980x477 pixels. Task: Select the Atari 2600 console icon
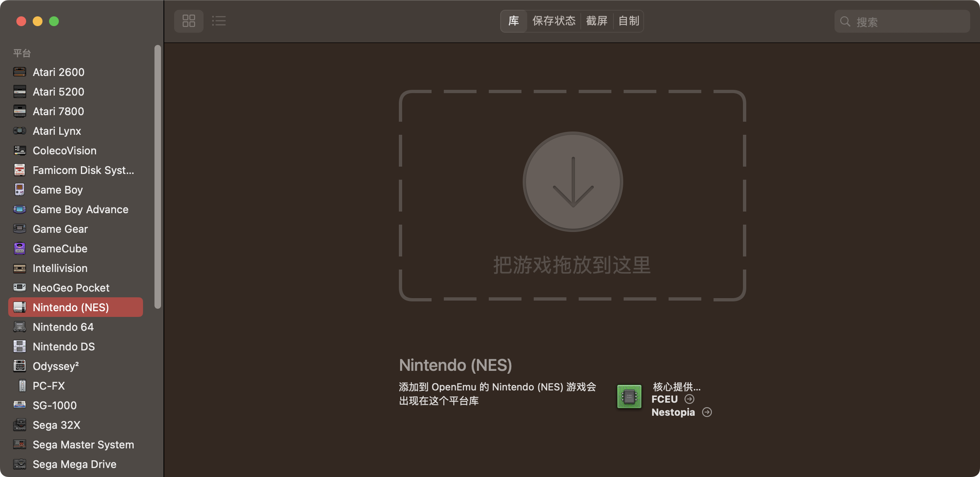[x=19, y=72]
